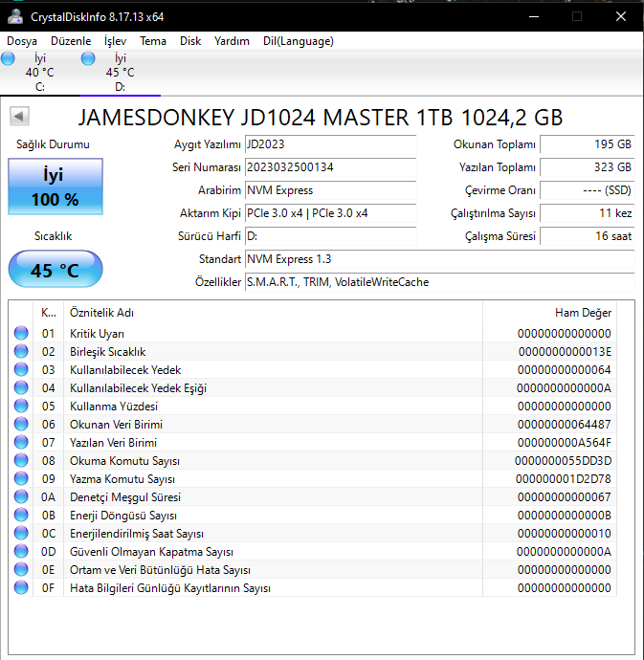644x660 pixels.
Task: Open the Dosya menu
Action: click(x=22, y=41)
